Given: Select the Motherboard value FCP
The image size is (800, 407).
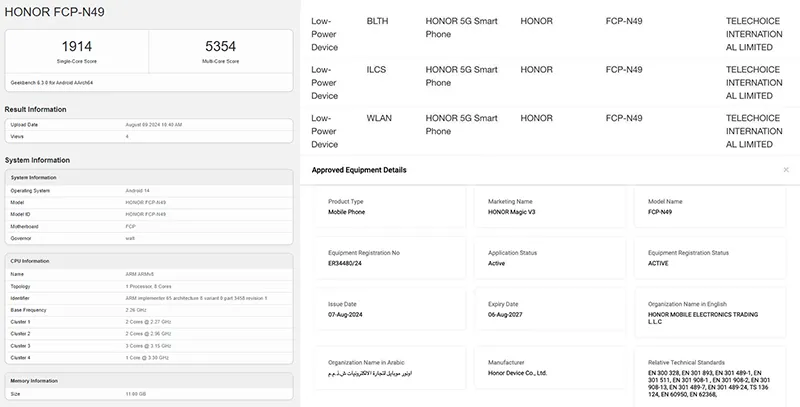Looking at the screenshot, I should click(130, 226).
